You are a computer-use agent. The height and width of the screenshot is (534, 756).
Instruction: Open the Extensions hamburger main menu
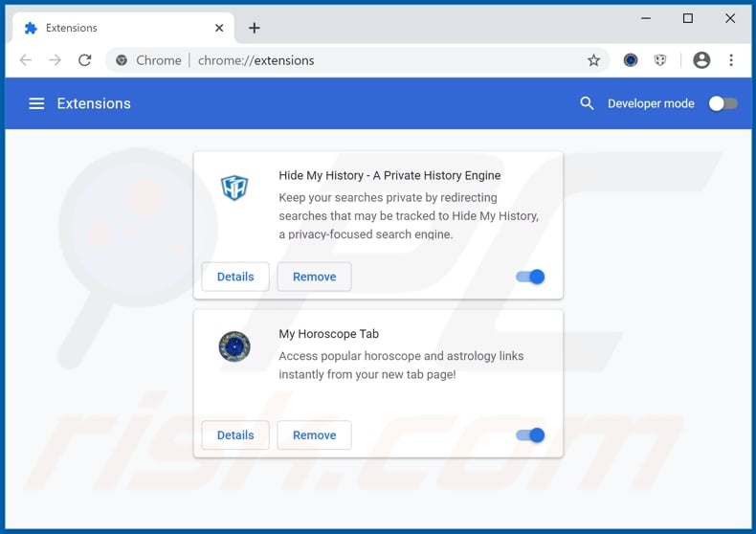pyautogui.click(x=36, y=103)
